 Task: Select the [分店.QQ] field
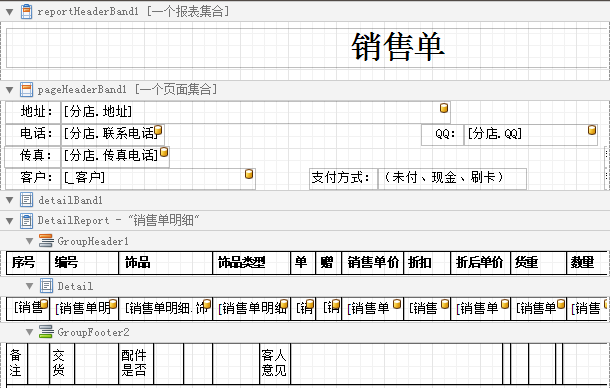pos(531,135)
